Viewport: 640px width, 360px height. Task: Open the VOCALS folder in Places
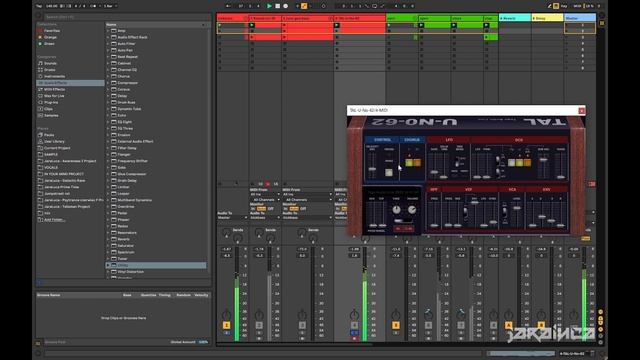point(51,167)
